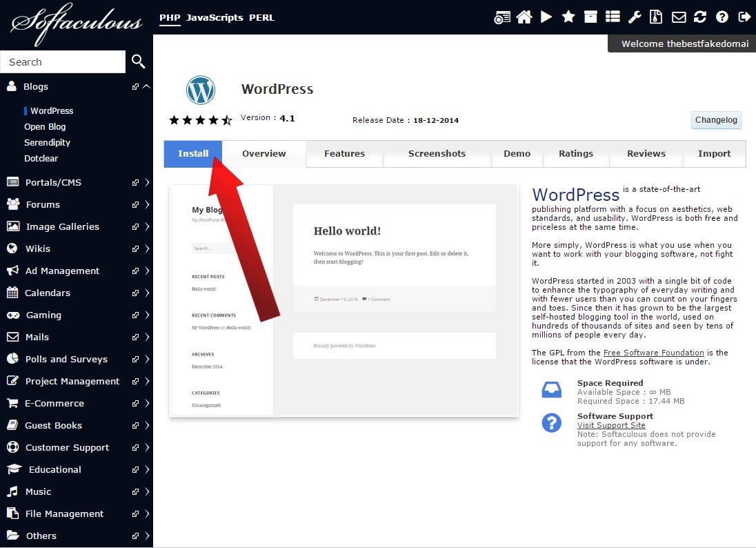
Task: Click into the Search input field
Action: coord(63,62)
